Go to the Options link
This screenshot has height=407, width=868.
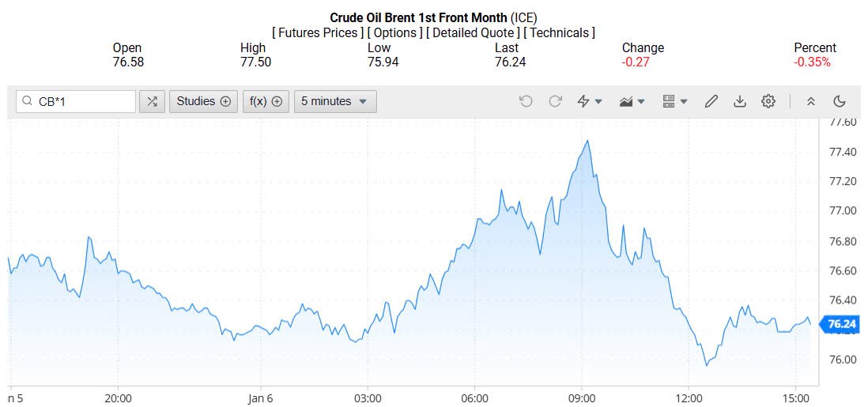point(394,32)
